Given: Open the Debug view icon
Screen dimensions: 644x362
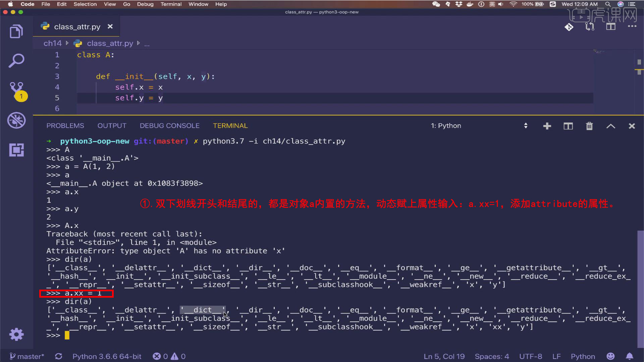Looking at the screenshot, I should [16, 120].
